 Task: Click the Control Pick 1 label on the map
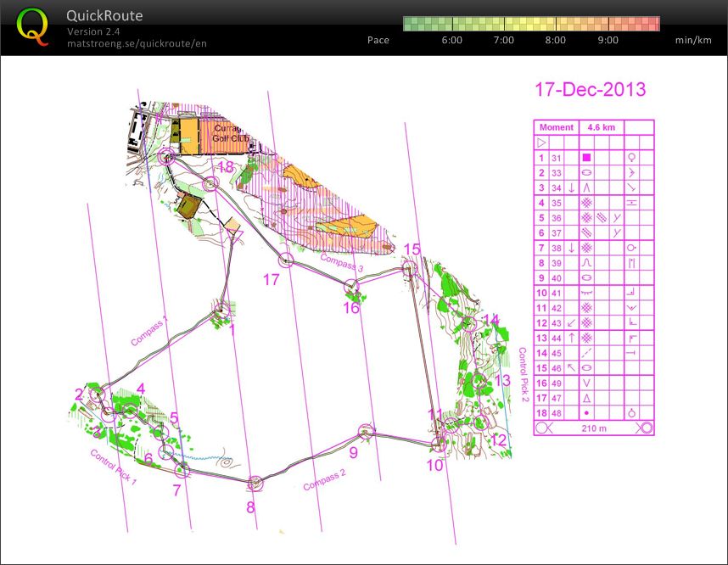pyautogui.click(x=114, y=467)
